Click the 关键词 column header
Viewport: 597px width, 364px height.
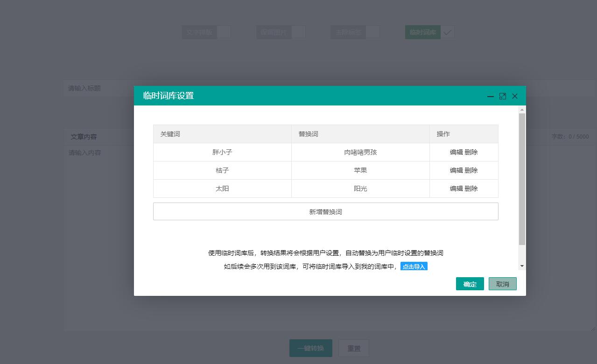(x=222, y=134)
